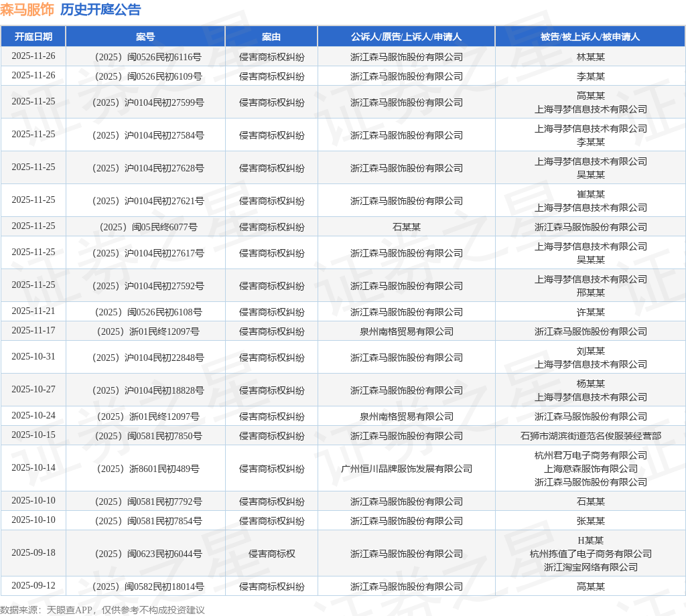
Task: Click case number 闽0623民初6044号
Action: [x=148, y=554]
